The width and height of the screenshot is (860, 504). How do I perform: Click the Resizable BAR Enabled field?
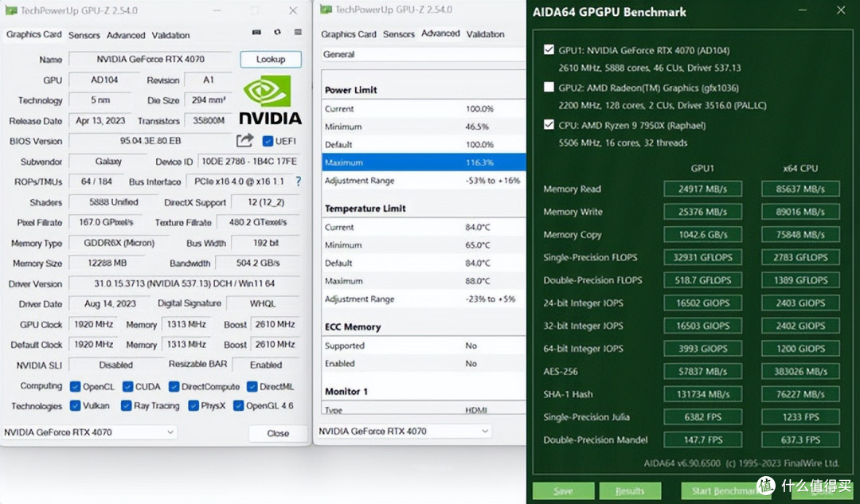[x=266, y=365]
